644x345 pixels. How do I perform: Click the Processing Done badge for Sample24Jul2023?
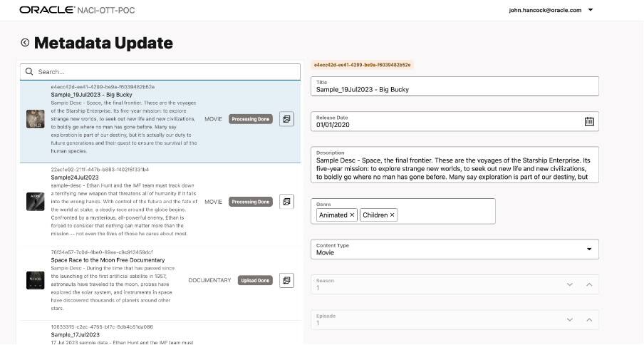251,202
